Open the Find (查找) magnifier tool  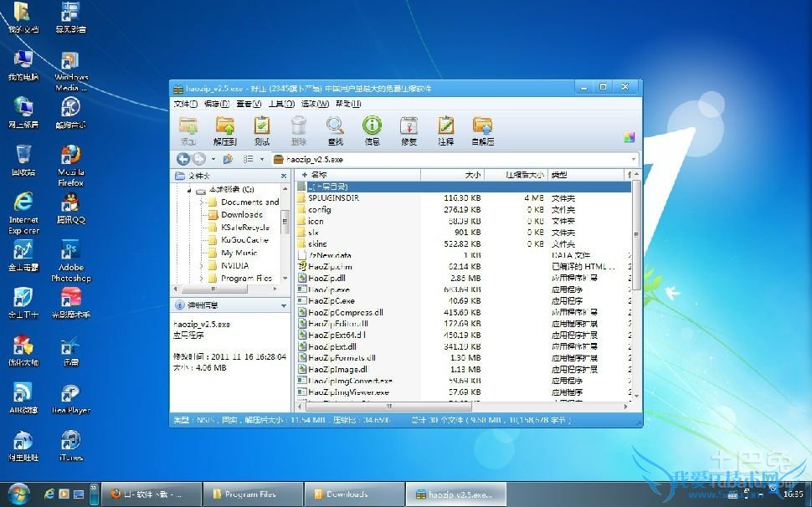tap(335, 127)
